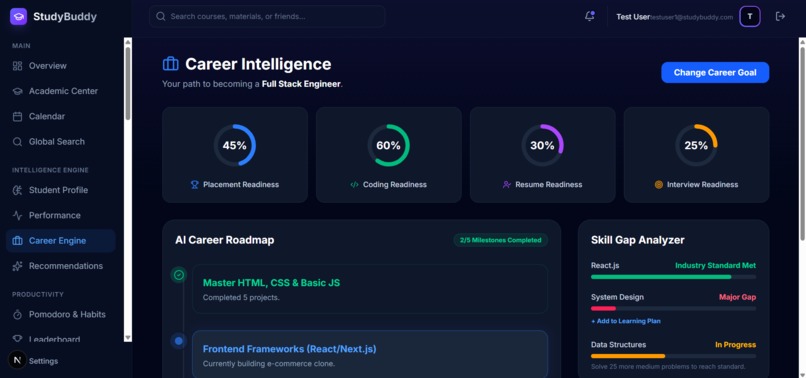The height and width of the screenshot is (378, 806).
Task: Click the main page scrollbar thumb
Action: pyautogui.click(x=802, y=143)
